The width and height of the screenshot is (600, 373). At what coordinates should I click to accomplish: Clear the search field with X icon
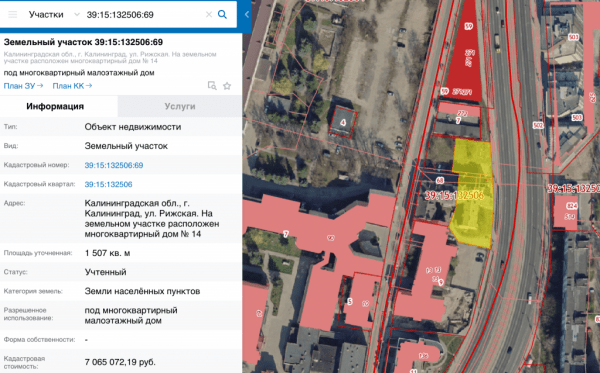[x=209, y=15]
